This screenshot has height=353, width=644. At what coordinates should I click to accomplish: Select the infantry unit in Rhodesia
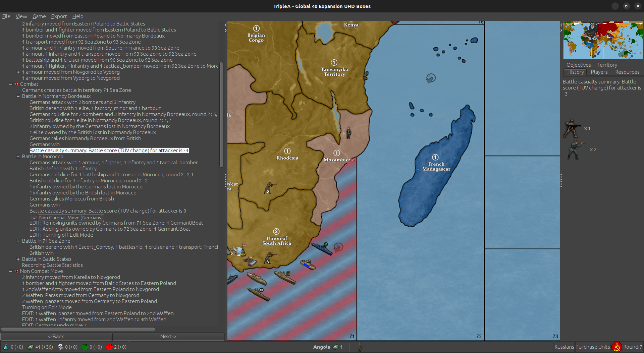point(269,188)
